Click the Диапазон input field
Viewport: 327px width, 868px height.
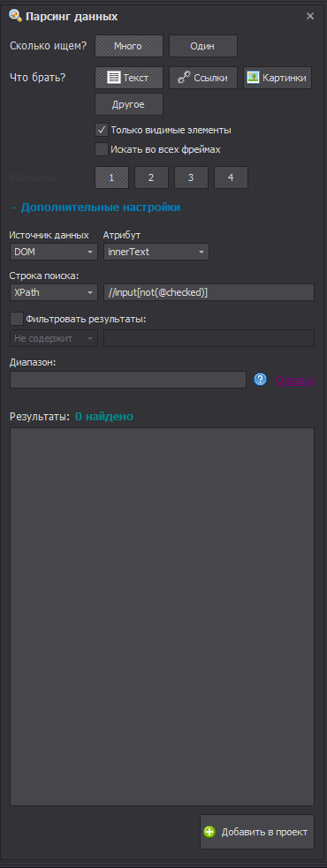click(x=128, y=380)
